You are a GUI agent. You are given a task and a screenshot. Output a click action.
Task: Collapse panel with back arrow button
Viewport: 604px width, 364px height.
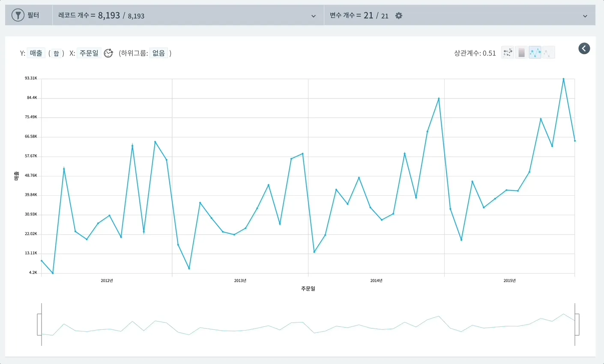click(584, 48)
